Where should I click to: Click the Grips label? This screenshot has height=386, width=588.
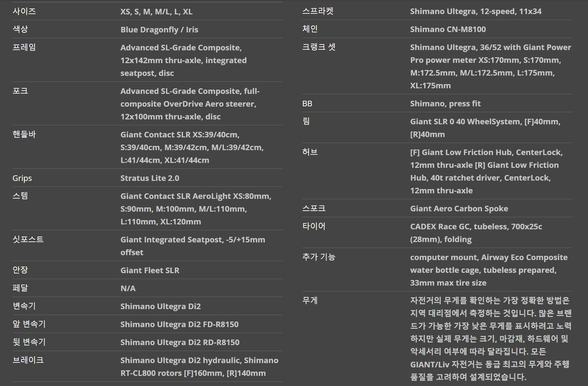click(x=22, y=178)
